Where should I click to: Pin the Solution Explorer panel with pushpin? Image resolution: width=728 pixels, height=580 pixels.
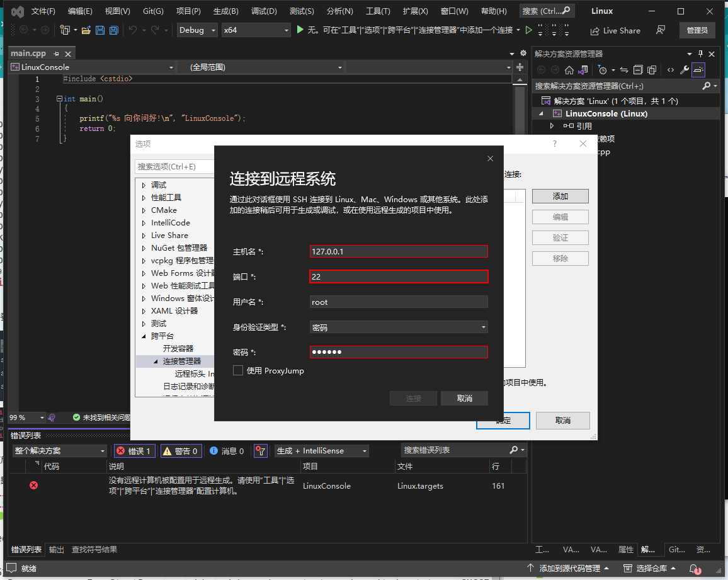[x=701, y=54]
